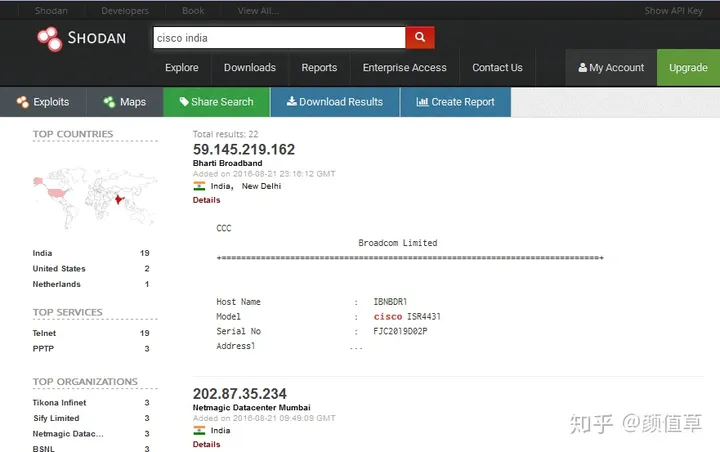Image resolution: width=720 pixels, height=452 pixels.
Task: Click the Broadcom Limited banner text
Action: [x=398, y=243]
